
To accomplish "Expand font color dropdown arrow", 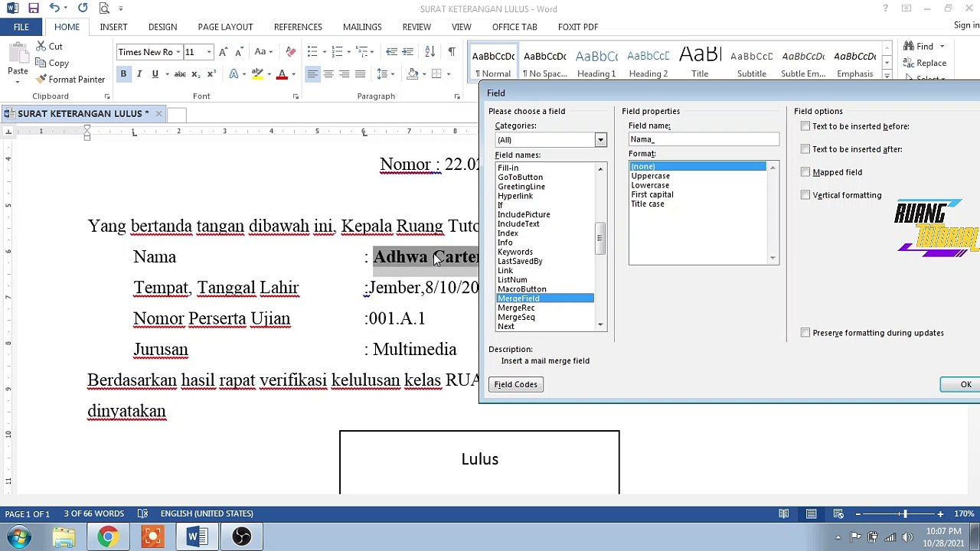I will [293, 74].
